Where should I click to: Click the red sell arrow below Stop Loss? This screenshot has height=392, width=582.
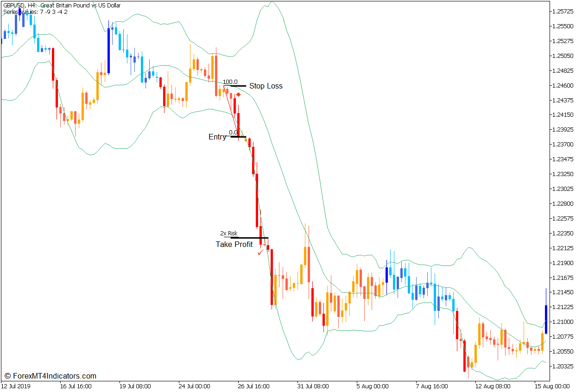pos(238,95)
